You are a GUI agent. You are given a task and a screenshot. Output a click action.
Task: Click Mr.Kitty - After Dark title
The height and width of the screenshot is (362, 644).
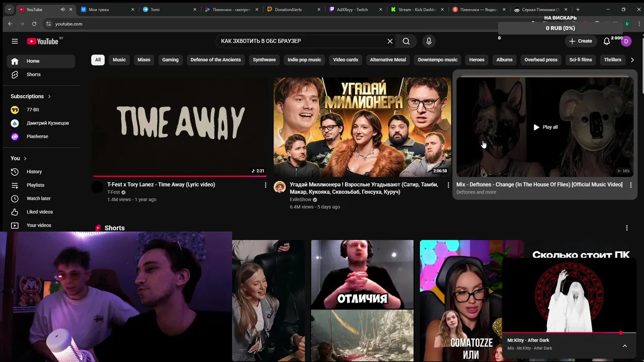tap(528, 340)
